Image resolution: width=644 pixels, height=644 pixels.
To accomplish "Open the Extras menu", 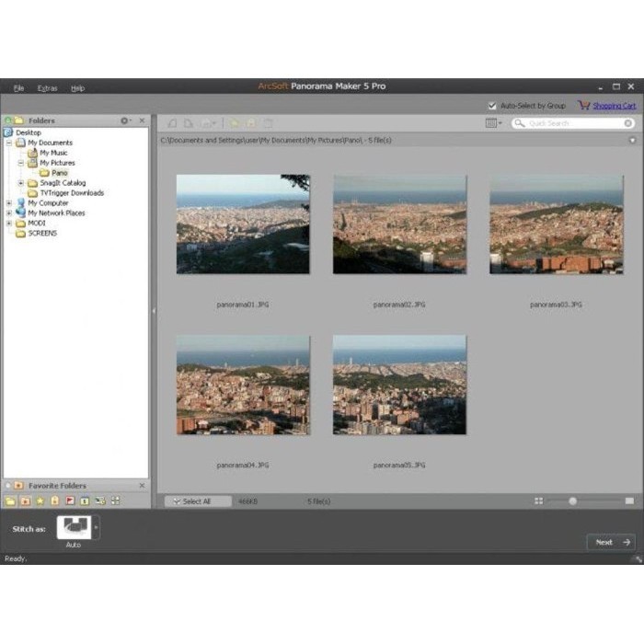I will (47, 88).
